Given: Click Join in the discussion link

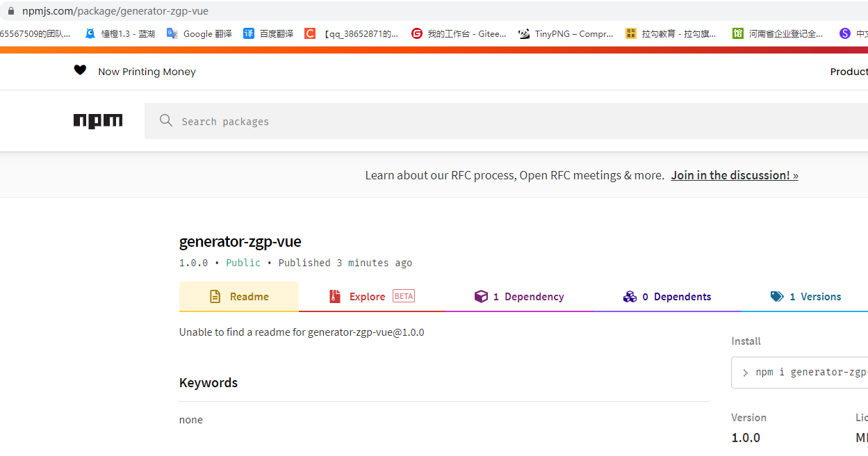Looking at the screenshot, I should tap(735, 175).
